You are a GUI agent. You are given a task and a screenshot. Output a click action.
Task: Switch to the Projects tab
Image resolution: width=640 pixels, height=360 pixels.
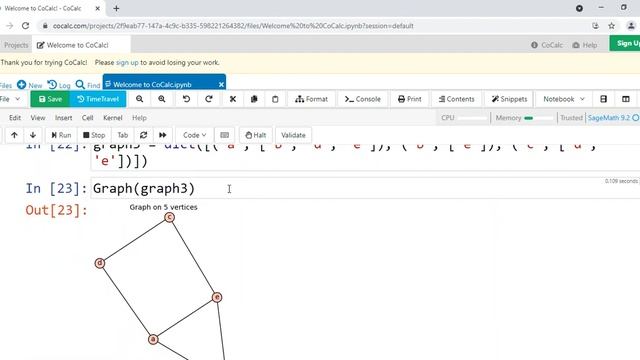16,45
